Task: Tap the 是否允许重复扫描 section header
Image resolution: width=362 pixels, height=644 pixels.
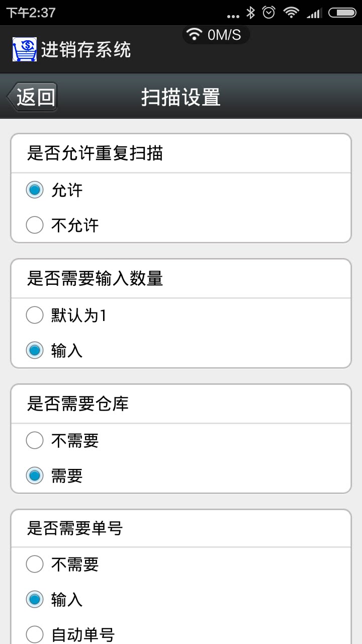Action: click(95, 153)
